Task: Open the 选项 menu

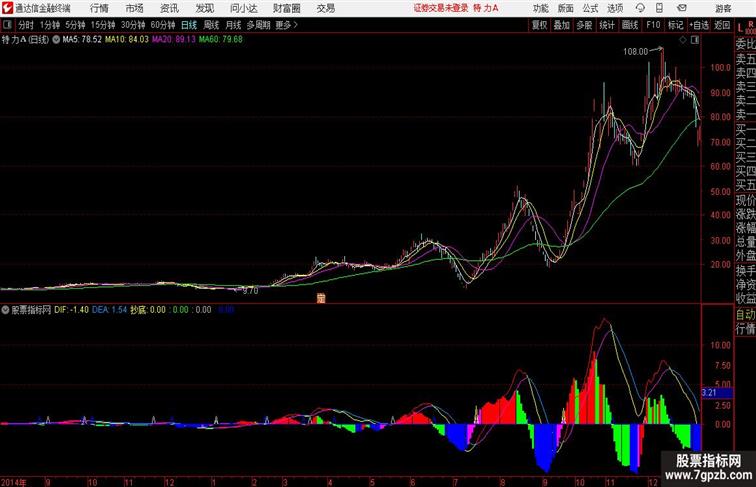Action: (x=615, y=8)
